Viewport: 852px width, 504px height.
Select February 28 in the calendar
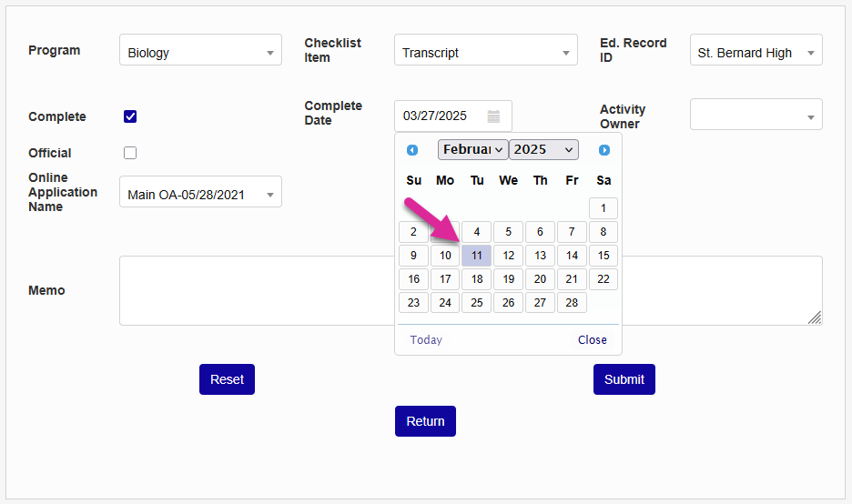[572, 303]
